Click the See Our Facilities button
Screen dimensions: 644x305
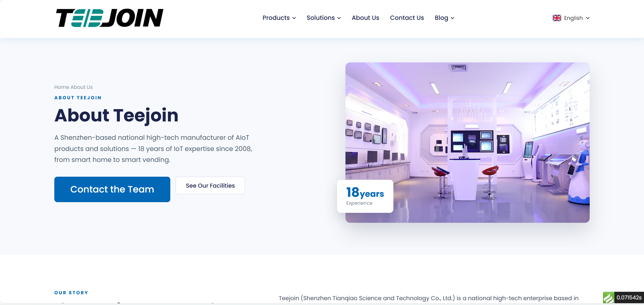coord(210,186)
